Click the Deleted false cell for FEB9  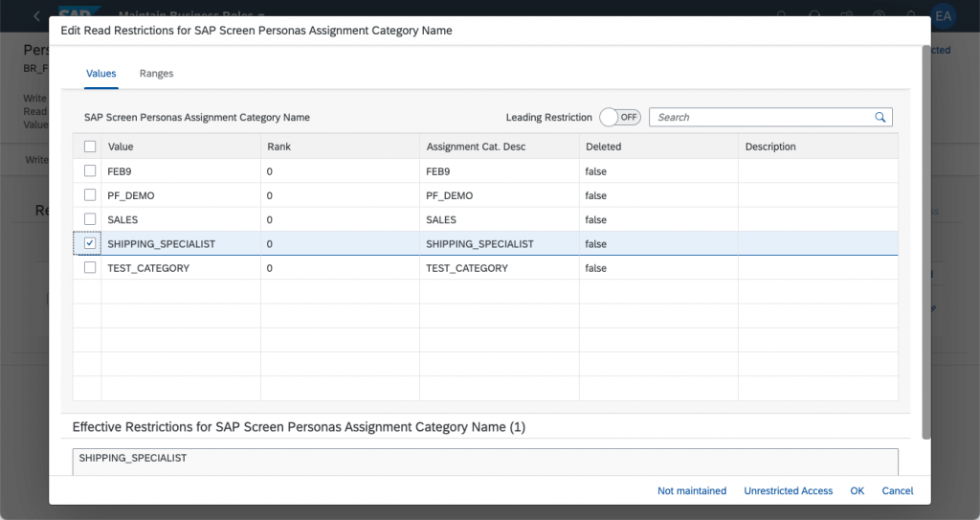[x=658, y=170]
